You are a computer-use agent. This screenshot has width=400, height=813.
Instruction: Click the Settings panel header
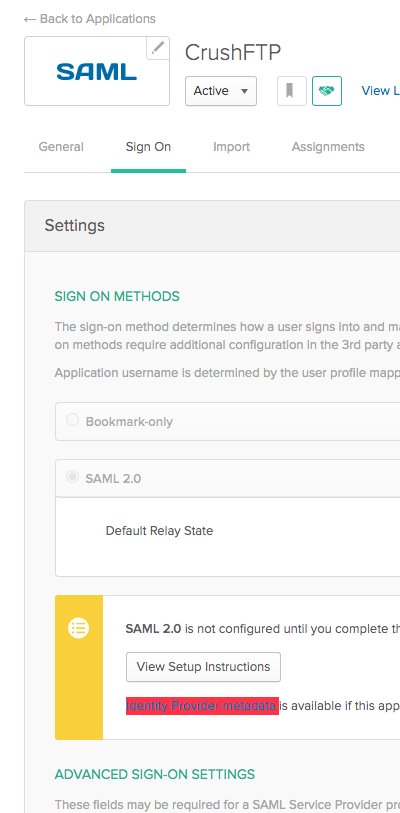tap(212, 226)
